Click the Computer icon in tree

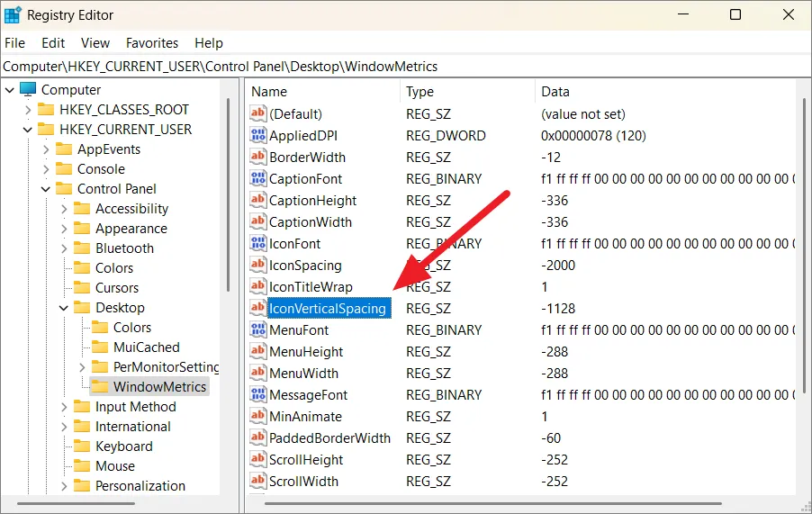point(28,90)
